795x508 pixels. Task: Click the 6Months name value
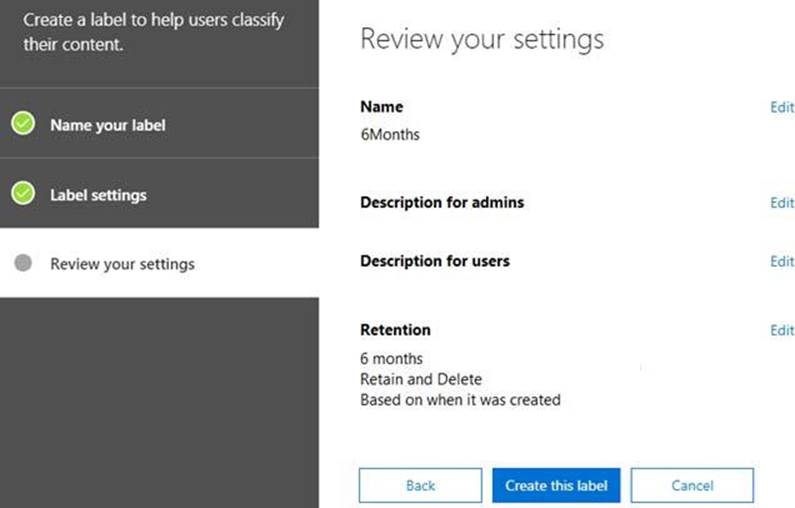390,134
